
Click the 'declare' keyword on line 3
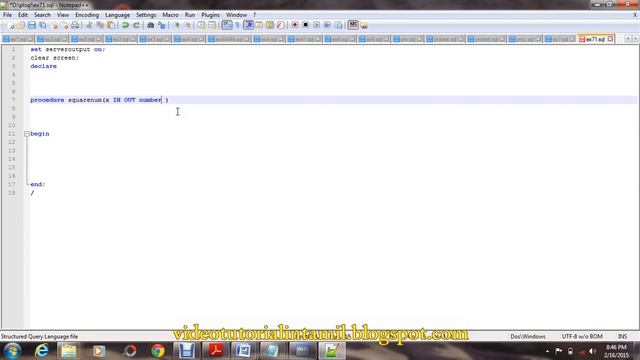point(43,66)
